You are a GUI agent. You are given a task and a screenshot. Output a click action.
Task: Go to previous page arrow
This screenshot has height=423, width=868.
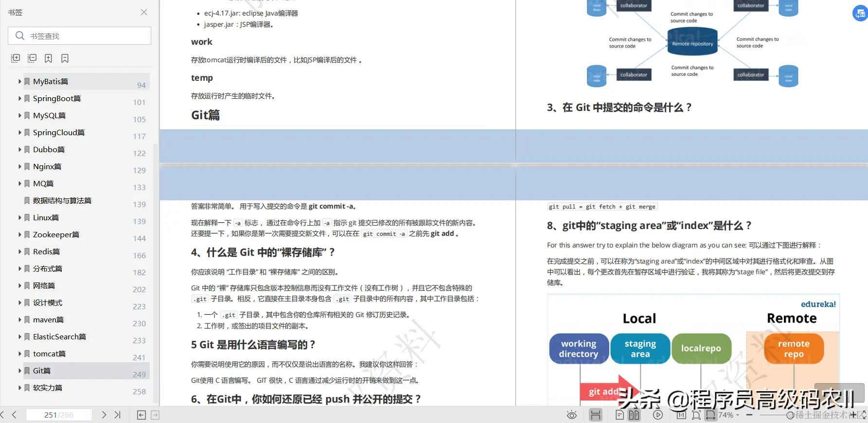pos(14,415)
